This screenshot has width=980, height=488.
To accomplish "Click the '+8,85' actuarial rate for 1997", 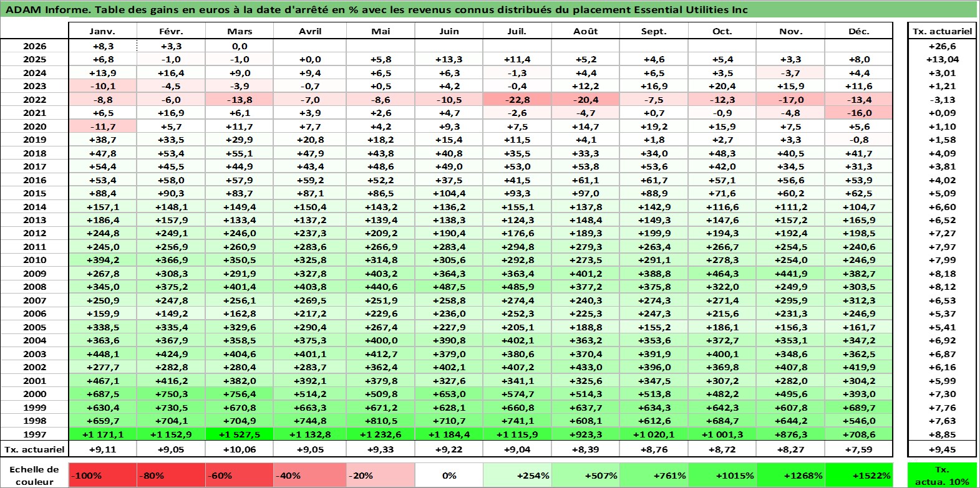I will 942,434.
